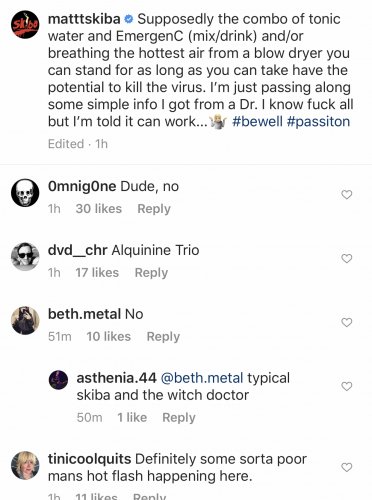
Task: Open the matttskiba username link
Action: click(x=84, y=19)
